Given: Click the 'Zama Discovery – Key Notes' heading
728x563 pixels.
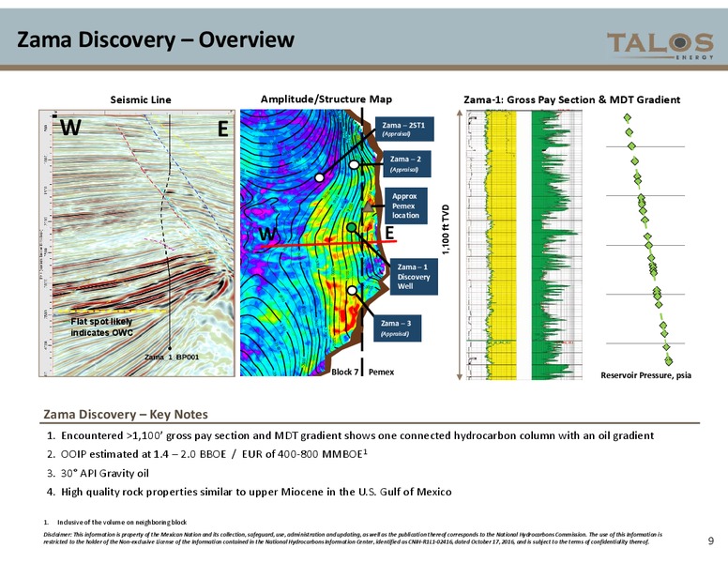Looking at the screenshot, I should tap(126, 414).
